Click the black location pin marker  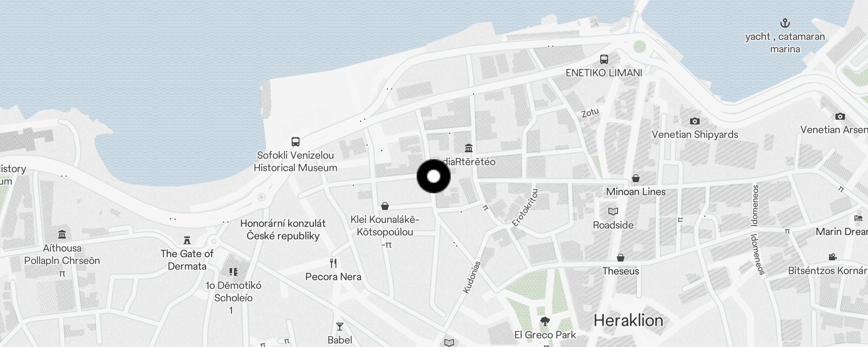pos(434,176)
